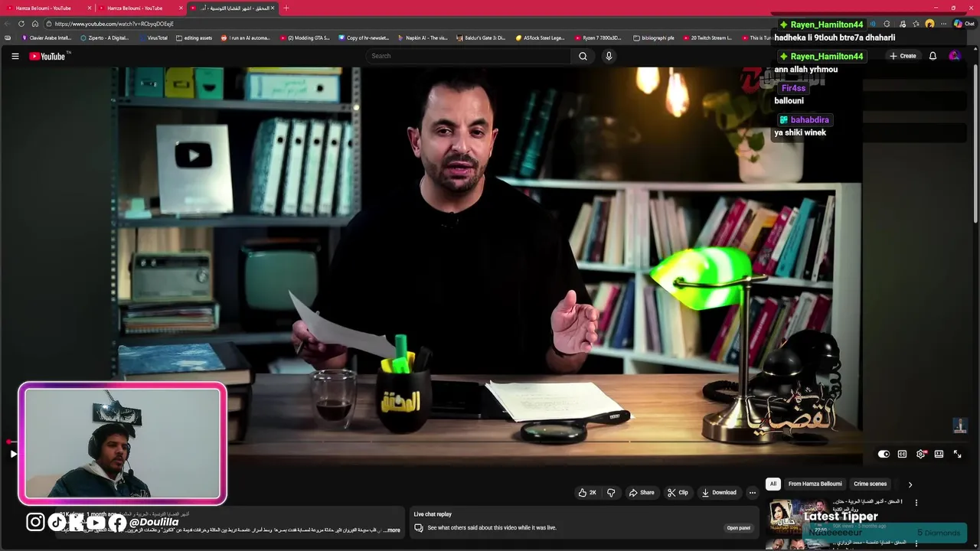The width and height of the screenshot is (980, 551).
Task: Go back with the browser back arrow
Action: pyautogui.click(x=8, y=24)
